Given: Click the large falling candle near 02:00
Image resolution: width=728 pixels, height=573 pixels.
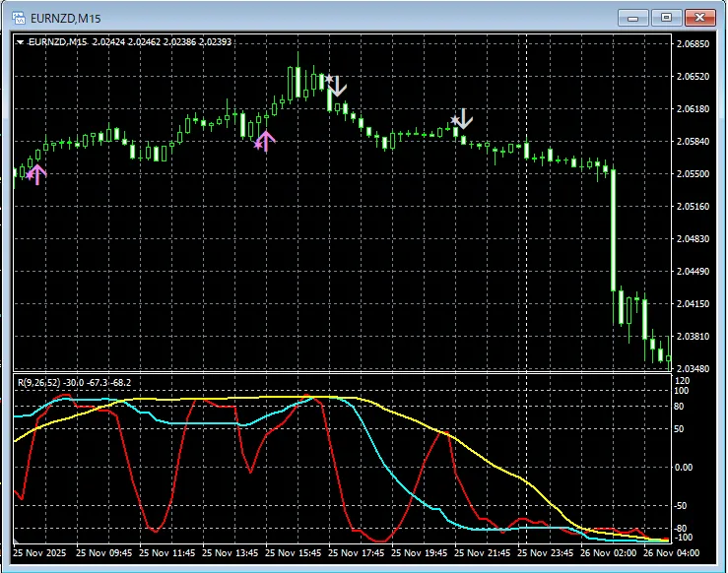Looking at the screenshot, I should coord(614,230).
